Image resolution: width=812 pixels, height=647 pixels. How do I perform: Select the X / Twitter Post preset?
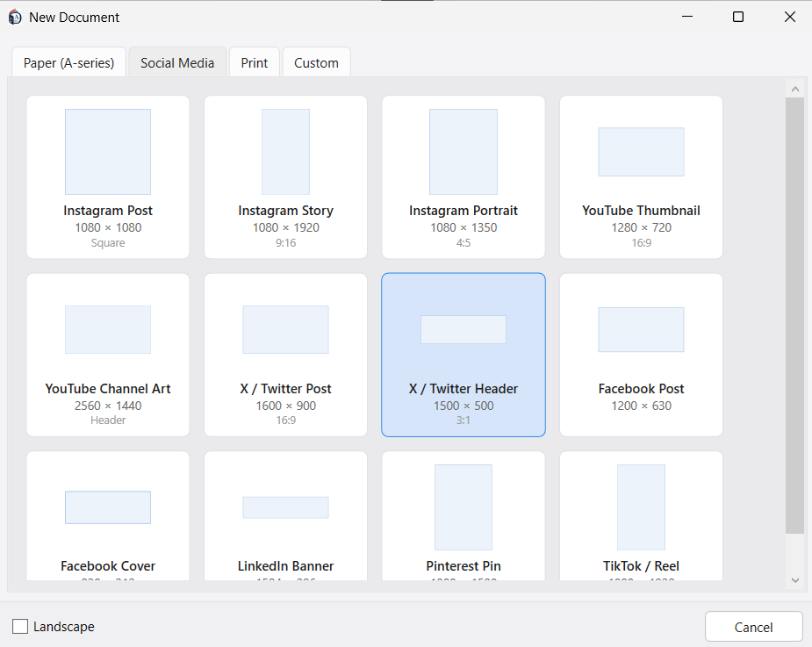coord(285,355)
